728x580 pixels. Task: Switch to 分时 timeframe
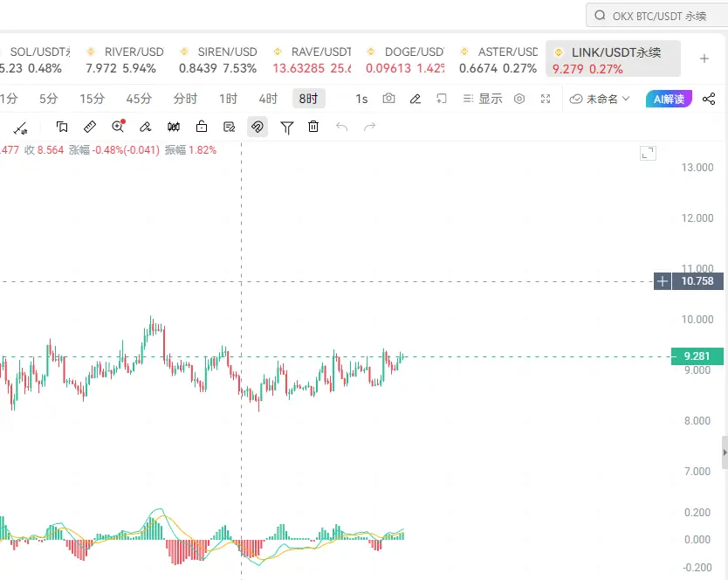click(x=185, y=99)
